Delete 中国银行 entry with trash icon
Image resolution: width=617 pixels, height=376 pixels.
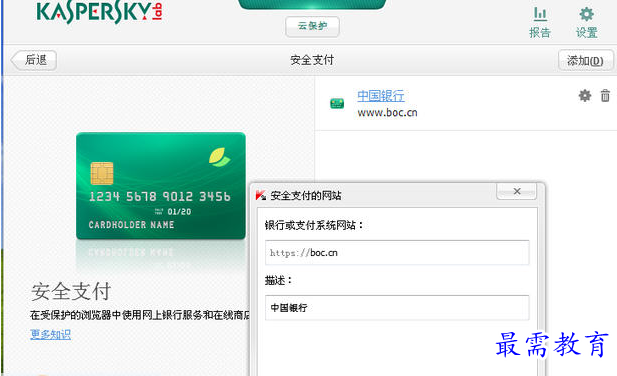(605, 96)
